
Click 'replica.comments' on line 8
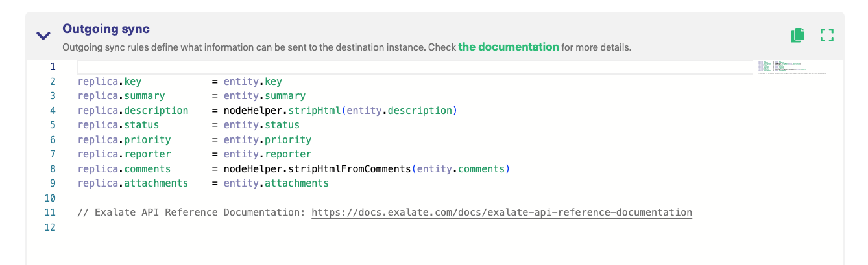[x=124, y=169]
